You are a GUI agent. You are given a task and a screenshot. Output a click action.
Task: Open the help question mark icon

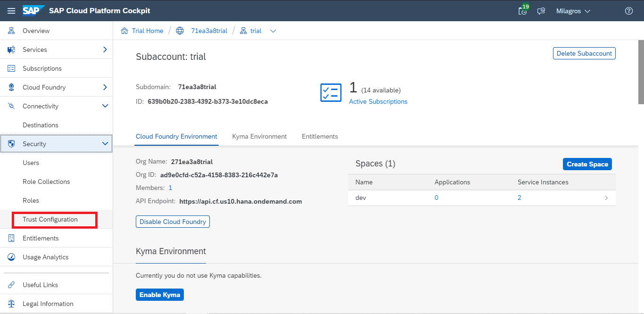coord(628,11)
